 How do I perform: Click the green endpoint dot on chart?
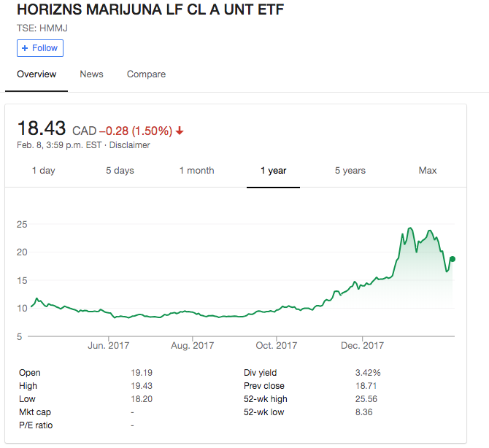tap(453, 259)
